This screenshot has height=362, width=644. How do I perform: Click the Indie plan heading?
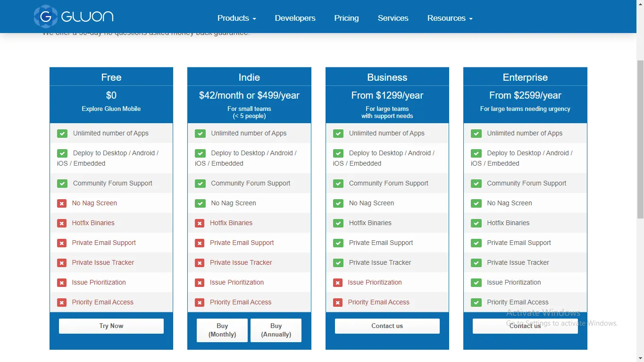249,77
